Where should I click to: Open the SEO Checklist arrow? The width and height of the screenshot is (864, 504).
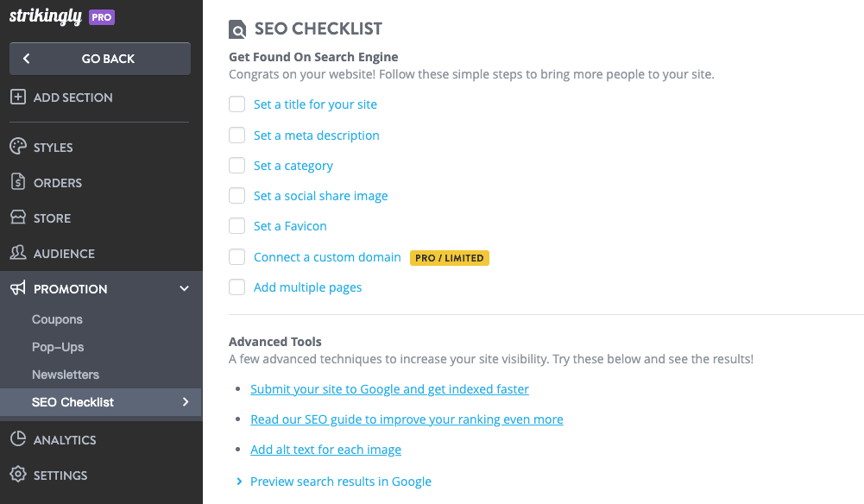185,402
